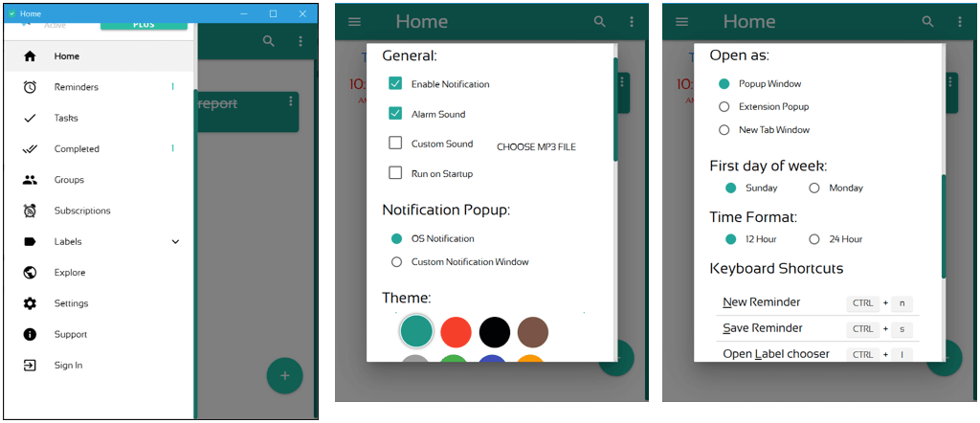The height and width of the screenshot is (423, 980).
Task: Click the Support info icon
Action: pos(30,334)
